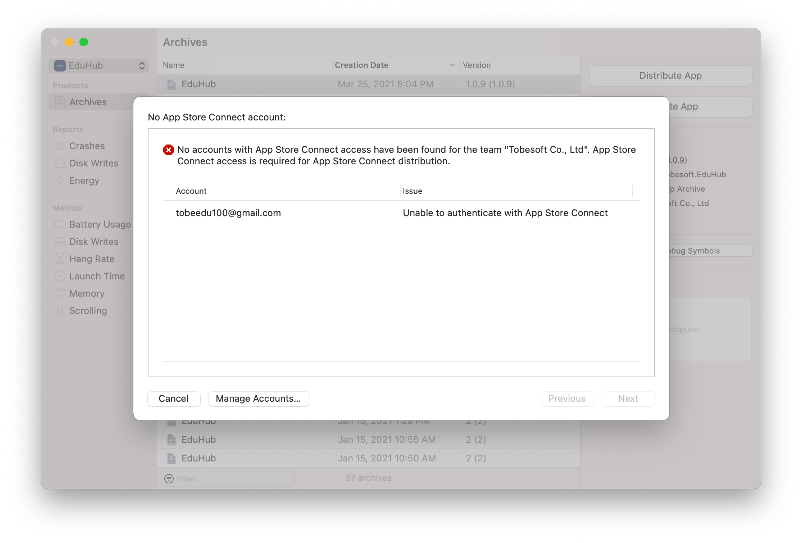Click the Issue column header

(x=412, y=191)
